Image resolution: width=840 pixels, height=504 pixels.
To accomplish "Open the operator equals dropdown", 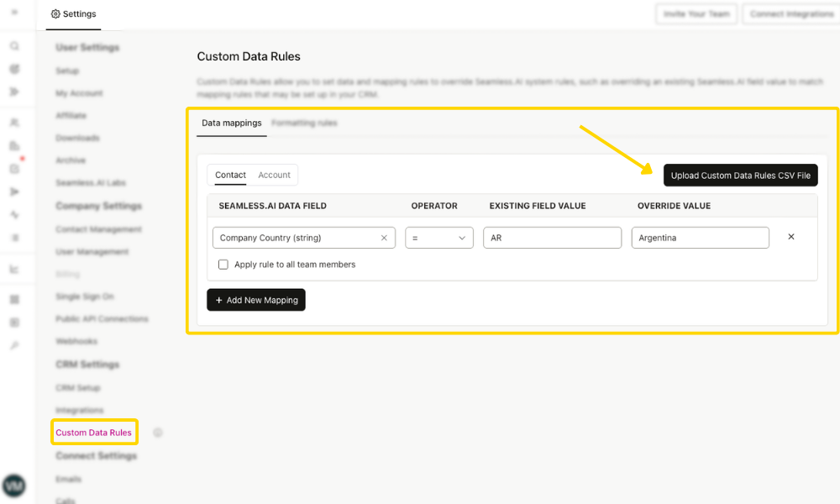I will pos(438,237).
